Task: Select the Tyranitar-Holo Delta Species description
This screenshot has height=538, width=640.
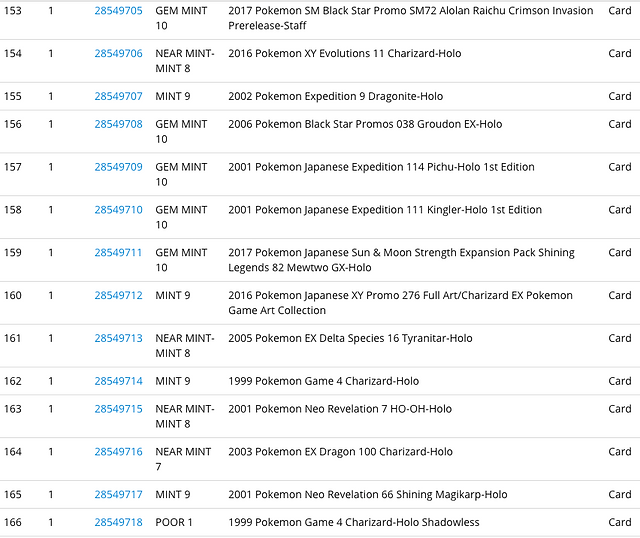Action: [x=350, y=338]
